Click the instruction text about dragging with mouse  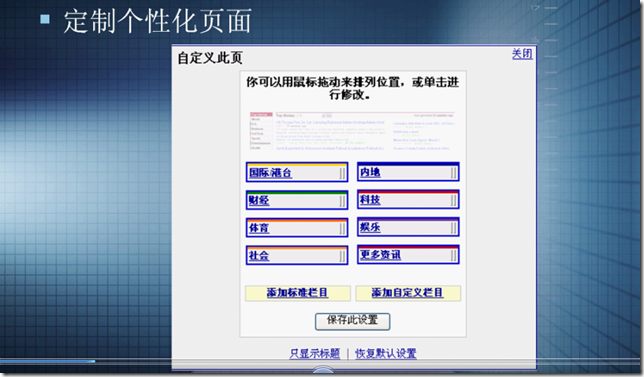(x=352, y=88)
